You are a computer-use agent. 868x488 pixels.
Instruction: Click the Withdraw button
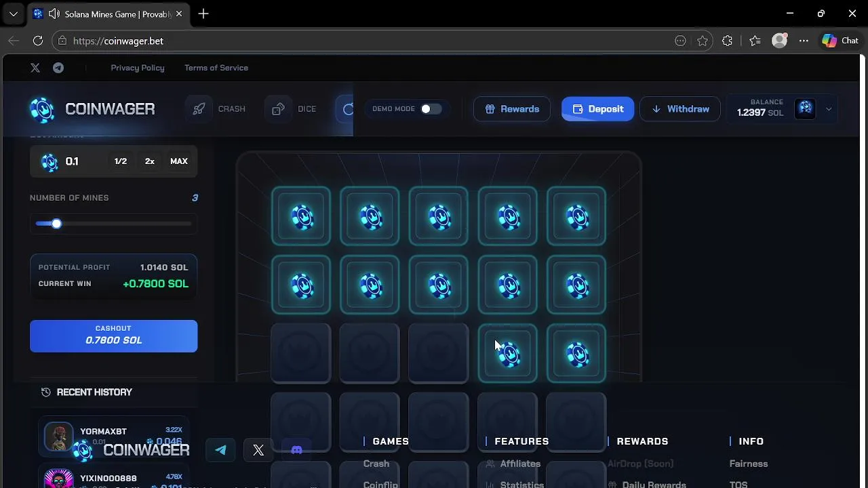pyautogui.click(x=680, y=109)
